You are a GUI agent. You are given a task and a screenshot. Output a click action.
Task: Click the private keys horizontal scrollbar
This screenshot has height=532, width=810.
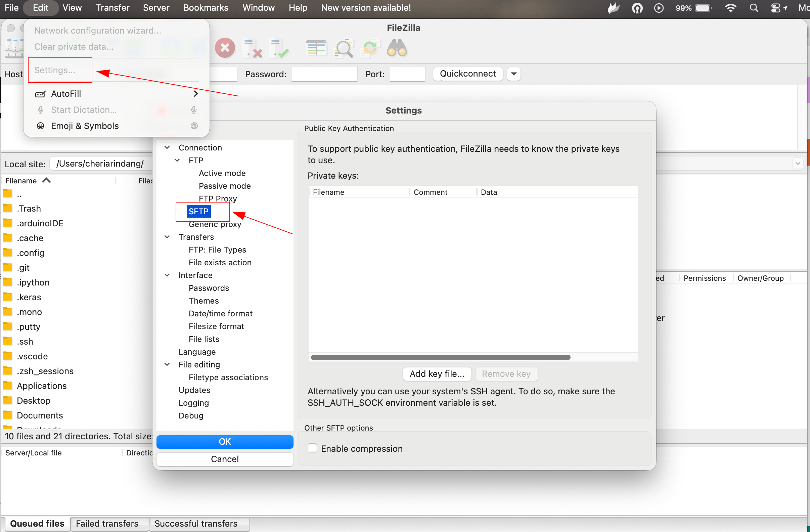click(x=440, y=357)
